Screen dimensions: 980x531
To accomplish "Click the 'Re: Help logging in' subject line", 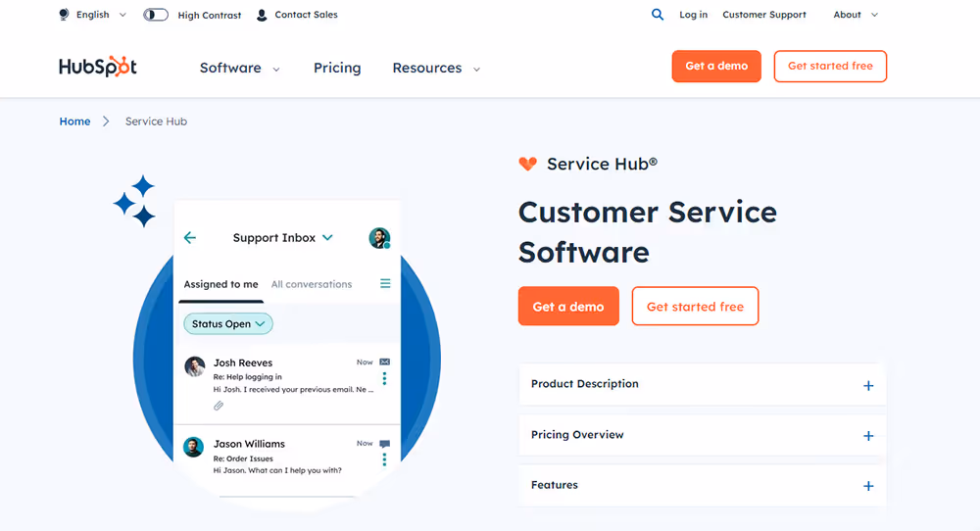I will pos(248,377).
